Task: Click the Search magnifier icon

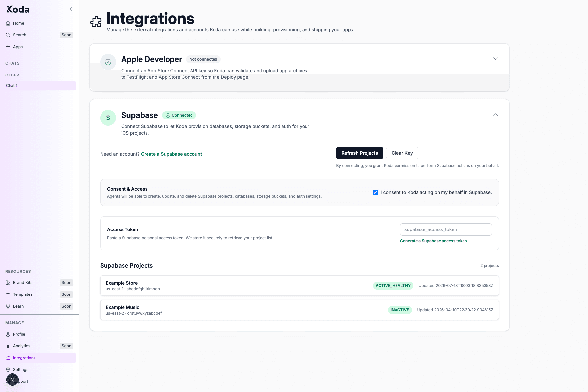Action: [x=8, y=35]
